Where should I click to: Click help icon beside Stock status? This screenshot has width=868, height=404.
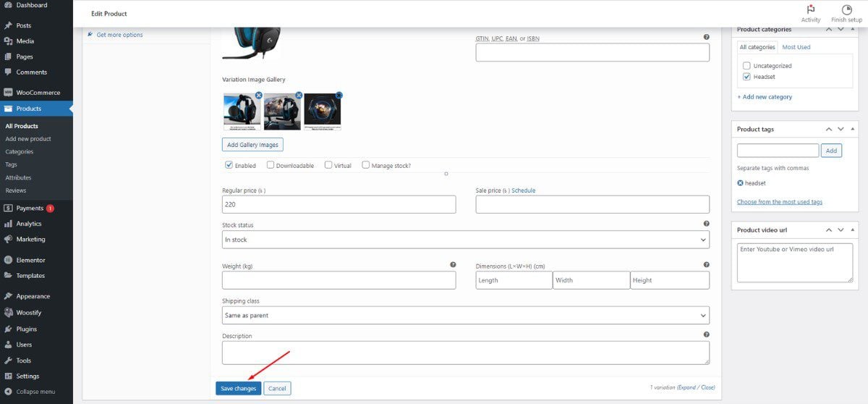(706, 224)
